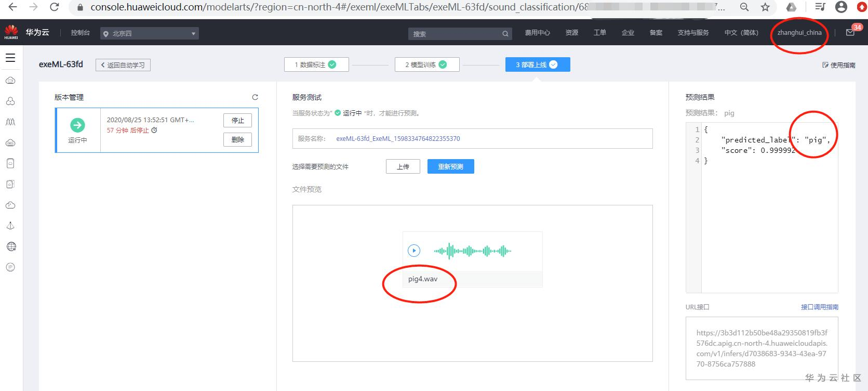Viewport: 868px width, 391px height.
Task: Open the Google Drive extension icon
Action: pyautogui.click(x=791, y=7)
